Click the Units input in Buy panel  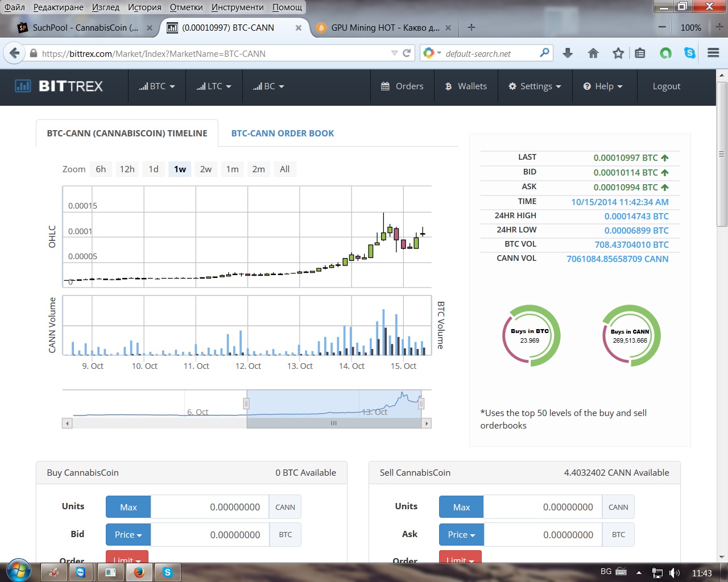click(x=209, y=507)
